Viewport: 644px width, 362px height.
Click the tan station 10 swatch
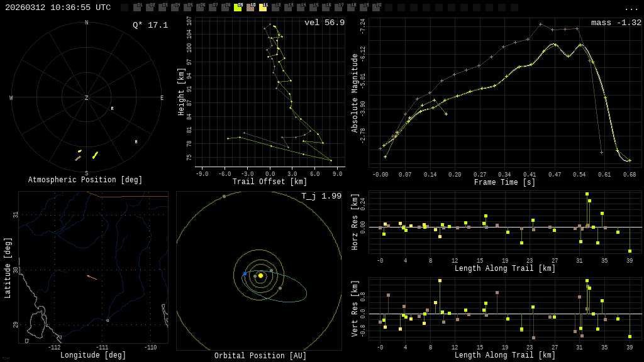pos(250,8)
